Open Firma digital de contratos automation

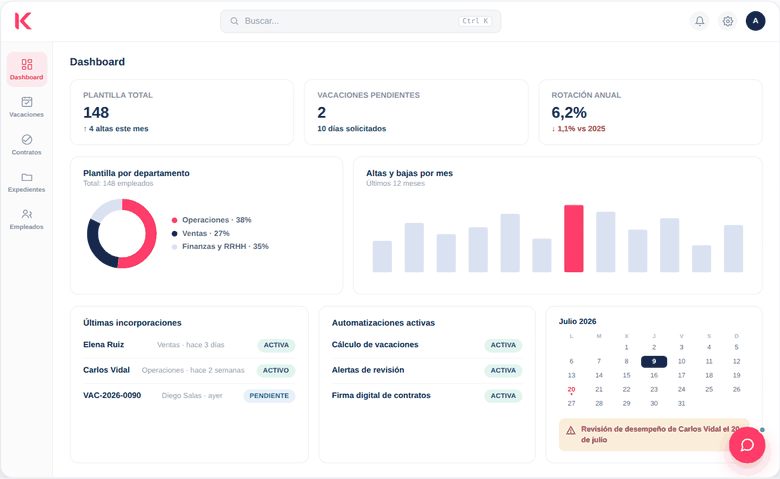point(427,396)
